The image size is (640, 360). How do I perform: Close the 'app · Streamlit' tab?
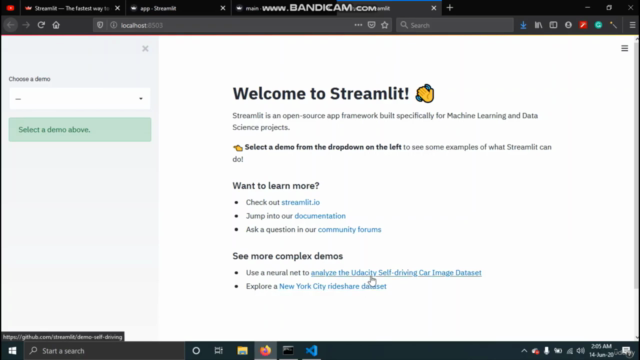click(x=223, y=8)
